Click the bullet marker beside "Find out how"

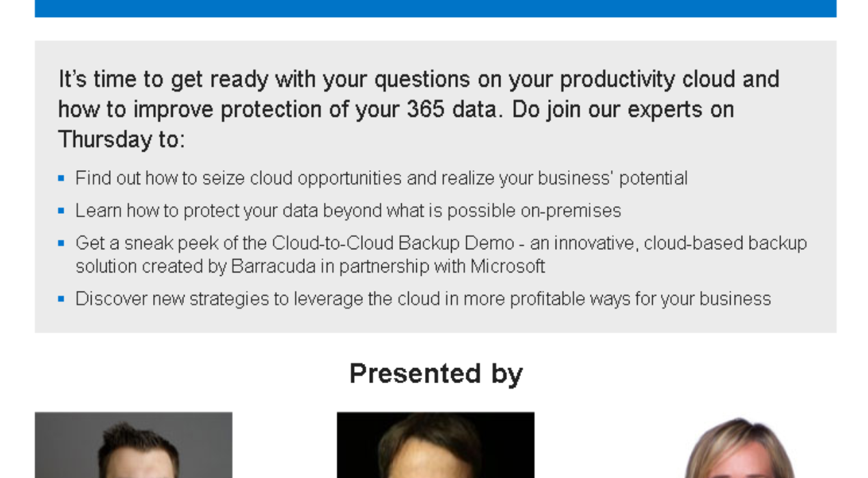[x=62, y=179]
